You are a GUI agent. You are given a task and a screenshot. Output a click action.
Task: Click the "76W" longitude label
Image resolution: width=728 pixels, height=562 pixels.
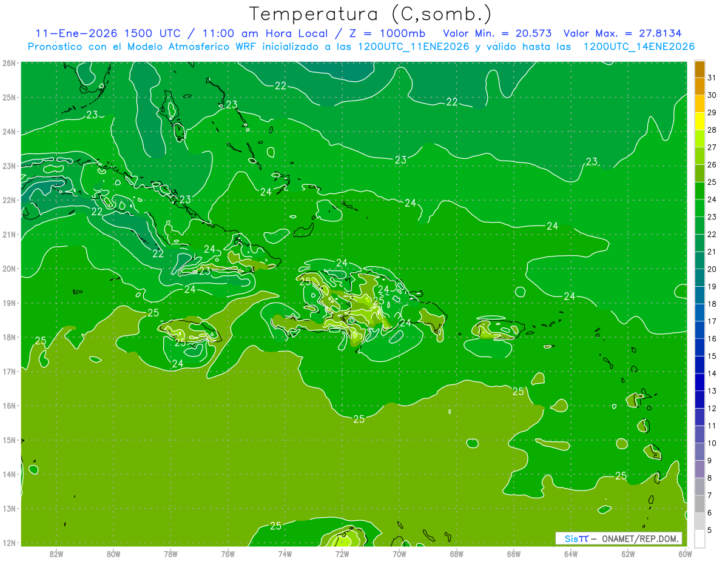228,554
